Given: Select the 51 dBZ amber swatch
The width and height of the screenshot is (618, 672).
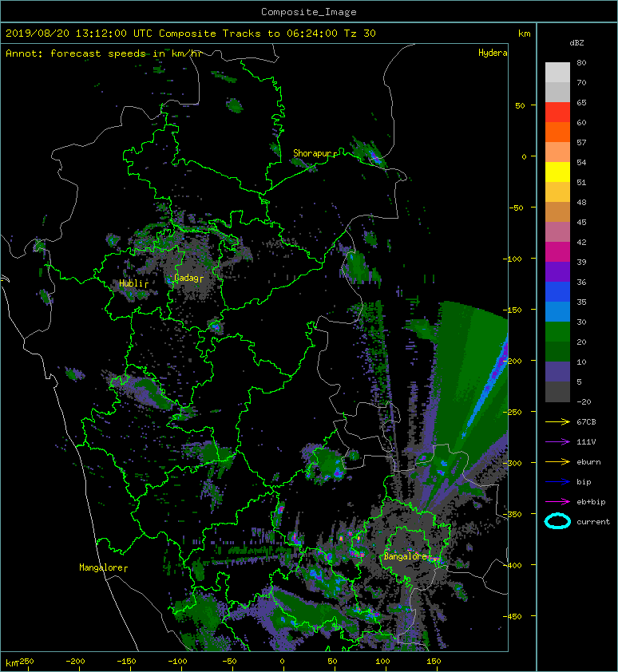Looking at the screenshot, I should click(x=557, y=192).
